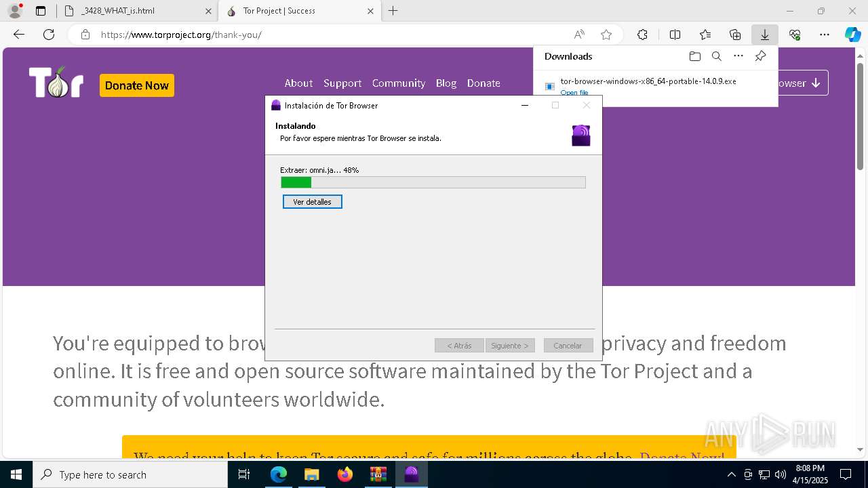Open the Blog menu item
This screenshot has width=868, height=488.
(x=446, y=83)
